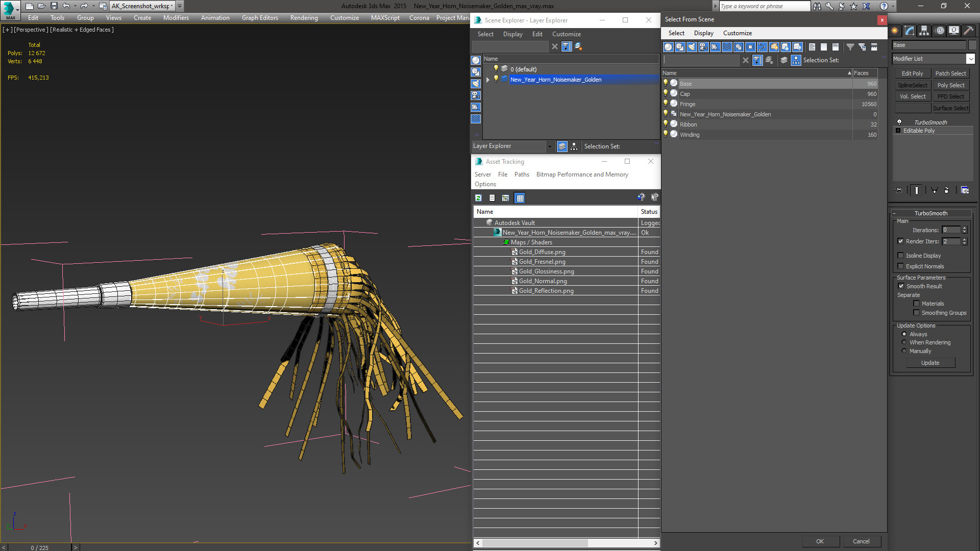The height and width of the screenshot is (551, 980).
Task: Open the Utilities command panel tab
Action: (968, 31)
